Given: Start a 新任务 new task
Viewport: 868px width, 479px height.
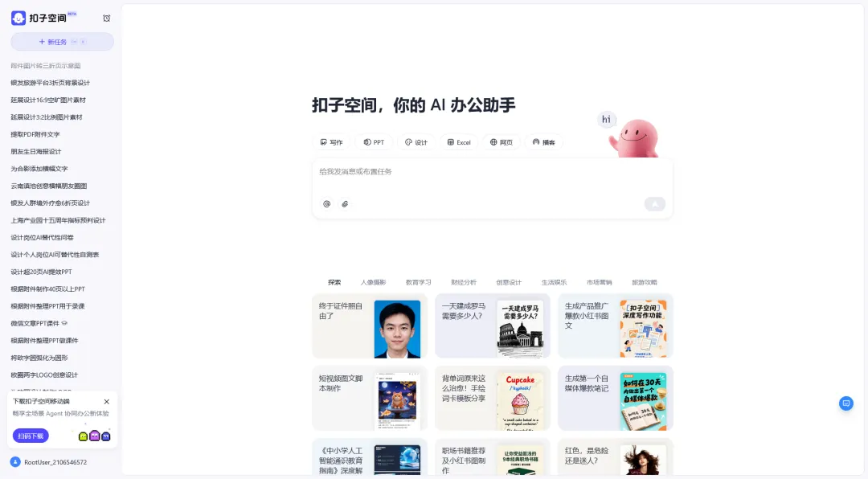Looking at the screenshot, I should pyautogui.click(x=62, y=42).
